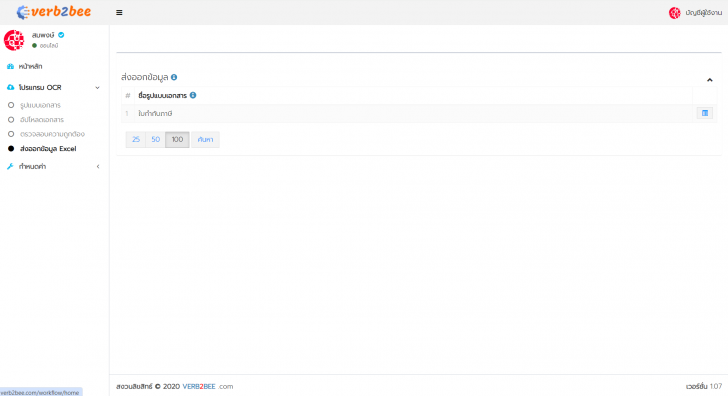Click the info icon beside ชื่อรูปแบบเอกสาร
The height and width of the screenshot is (396, 728).
click(193, 95)
